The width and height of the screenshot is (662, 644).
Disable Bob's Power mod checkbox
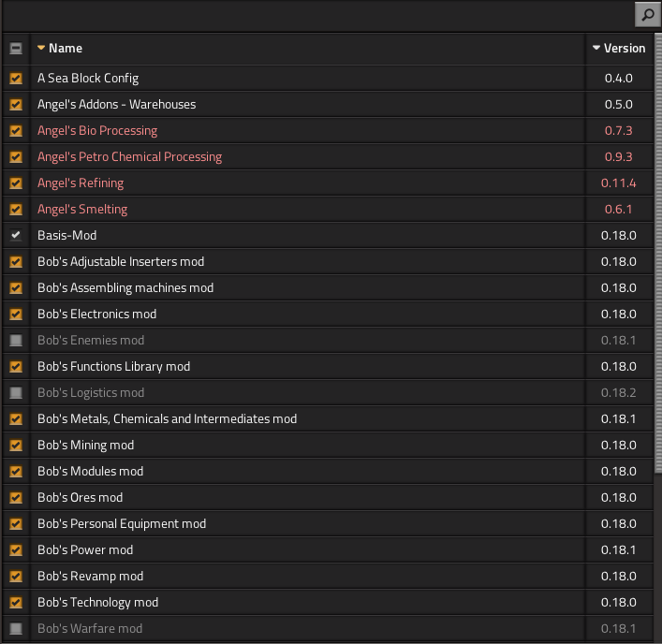tap(16, 550)
